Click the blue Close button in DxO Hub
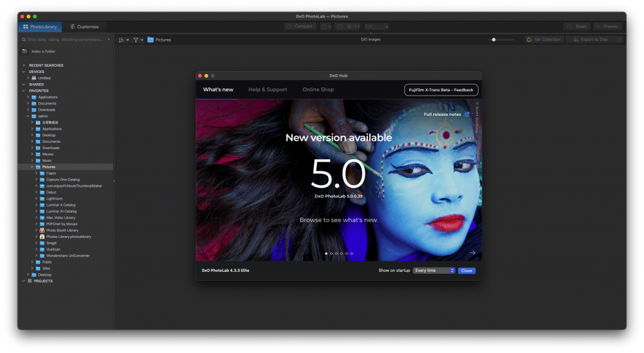This screenshot has width=644, height=353. (467, 271)
